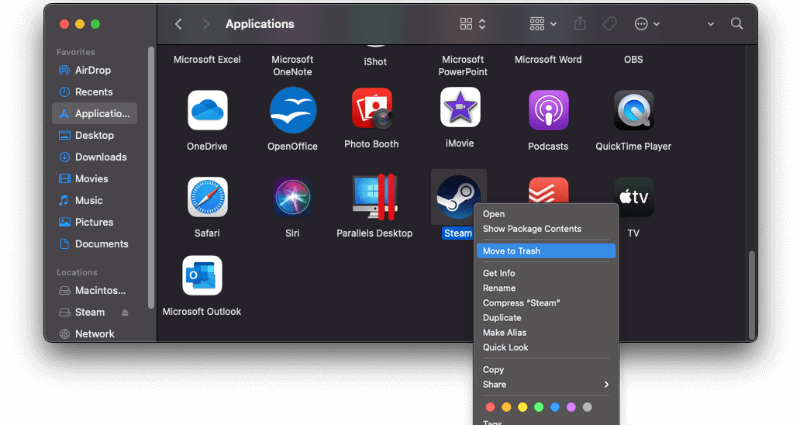Open the group-by options dropdown

pos(543,24)
